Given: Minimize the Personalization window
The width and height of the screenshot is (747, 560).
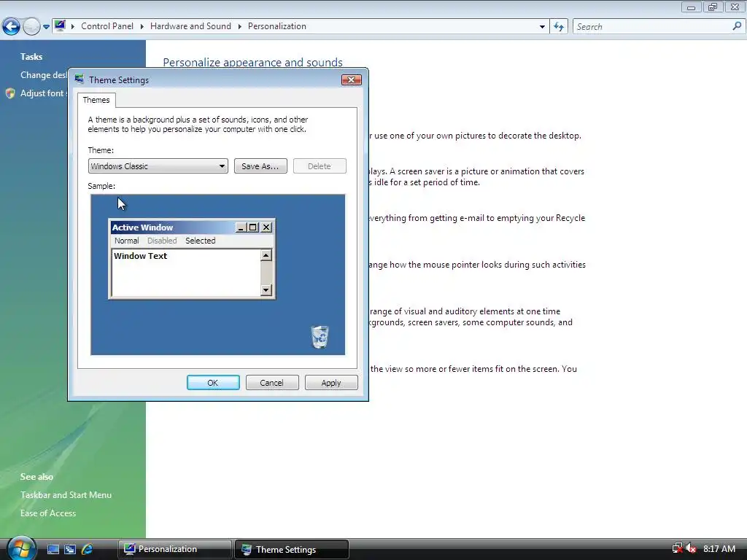Looking at the screenshot, I should [x=692, y=7].
